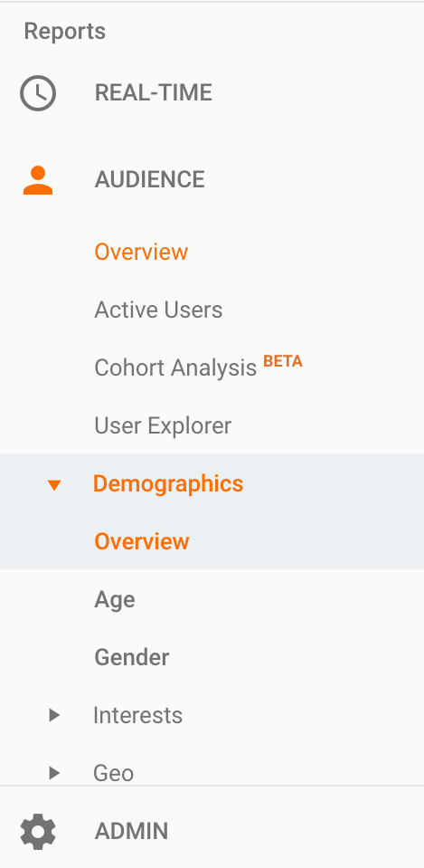
Task: Collapse Demographics using its orange triangle
Action: click(53, 485)
